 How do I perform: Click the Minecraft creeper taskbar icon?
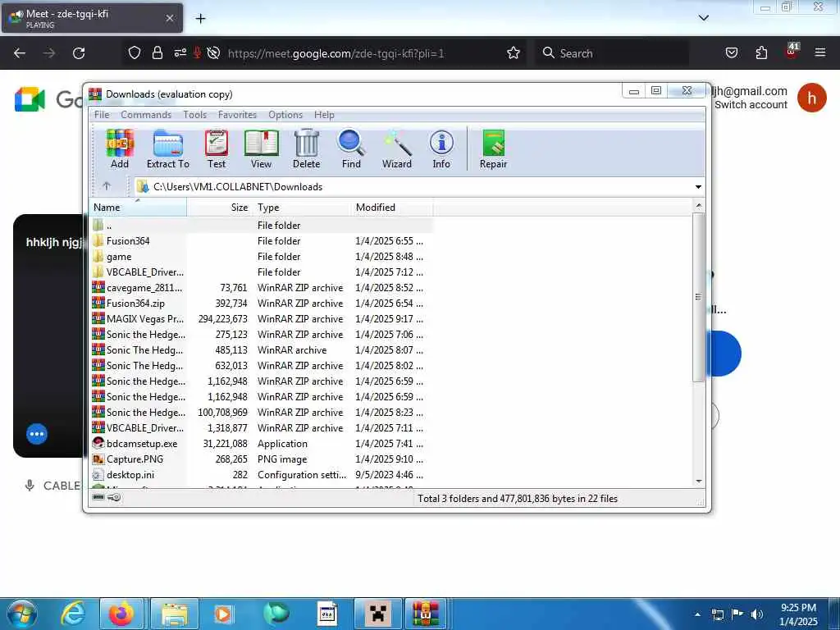(378, 614)
